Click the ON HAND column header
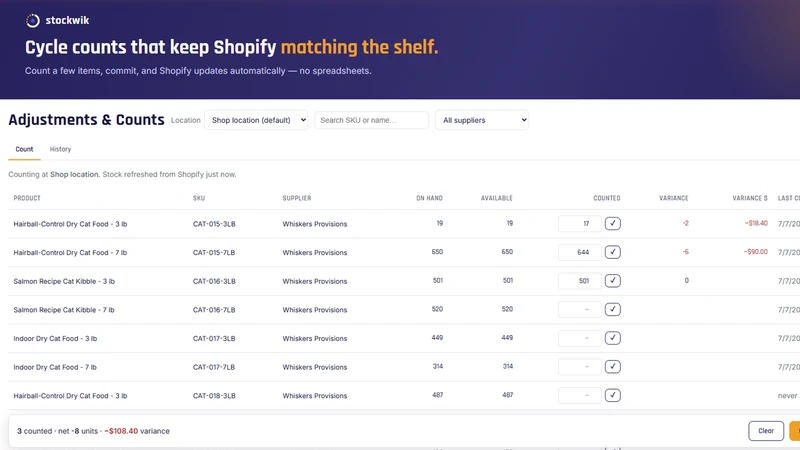Screen dimensions: 800x450 [429, 198]
